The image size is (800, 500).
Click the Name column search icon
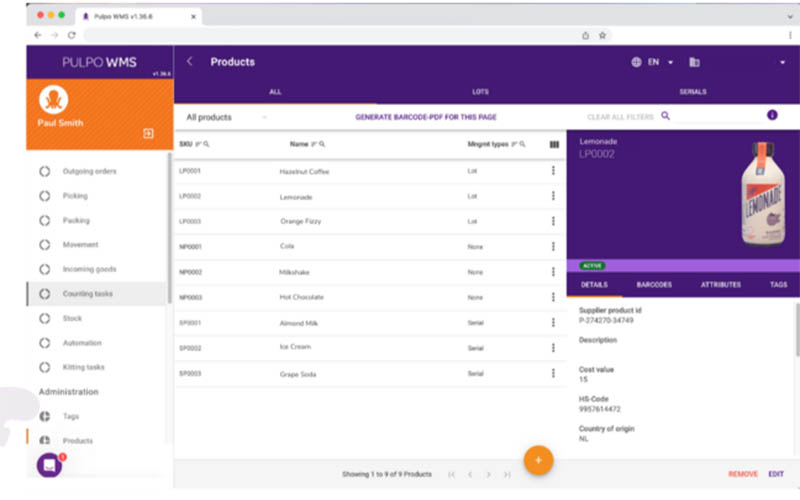coord(322,144)
